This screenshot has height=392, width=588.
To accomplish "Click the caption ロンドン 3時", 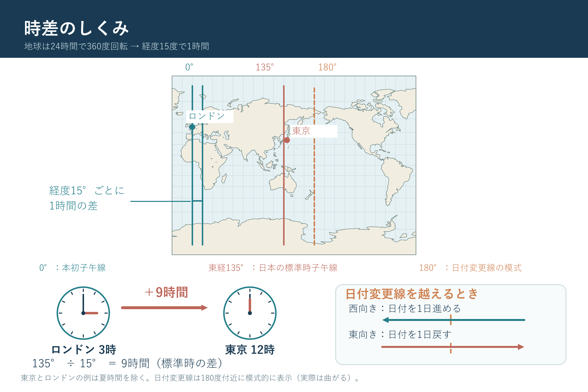I will (x=84, y=350).
